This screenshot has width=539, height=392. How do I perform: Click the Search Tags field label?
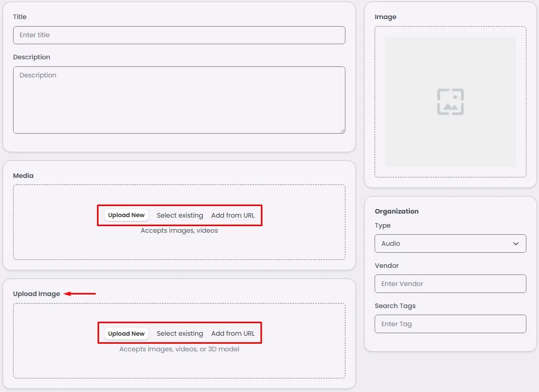395,306
